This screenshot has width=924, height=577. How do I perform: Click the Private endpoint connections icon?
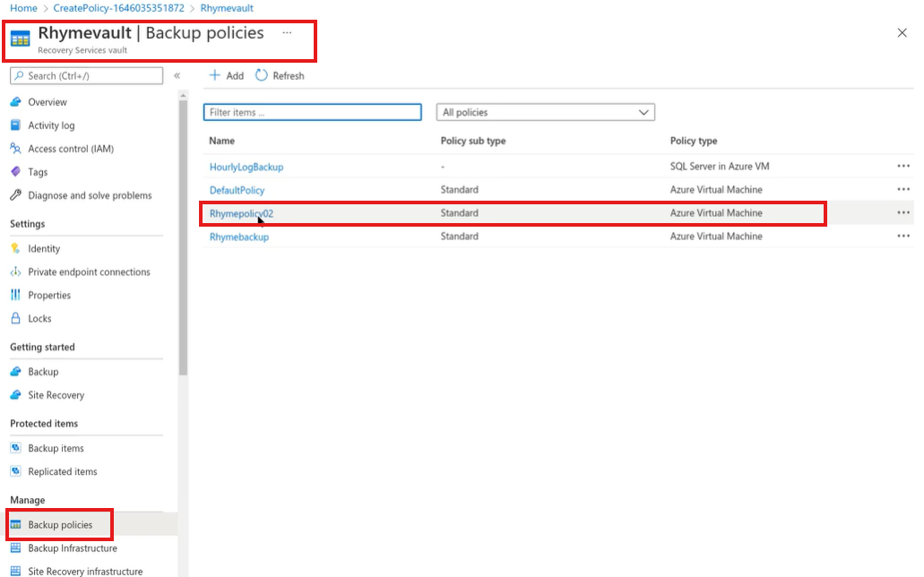pos(16,271)
